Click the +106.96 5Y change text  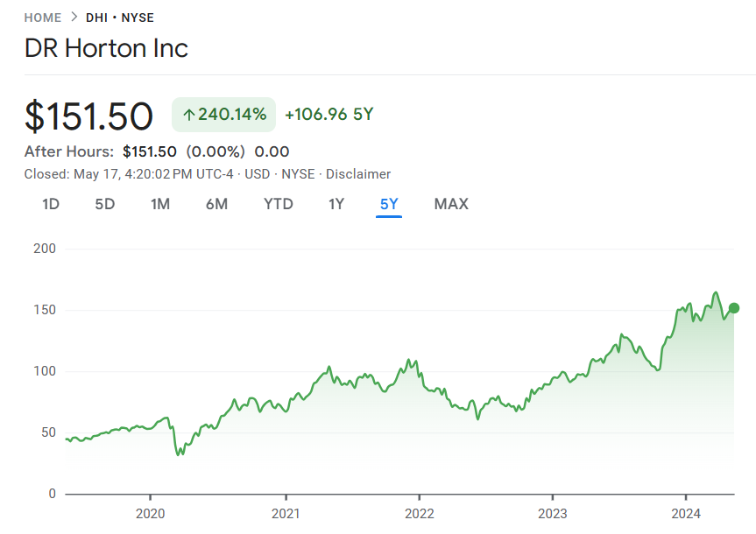coord(329,115)
